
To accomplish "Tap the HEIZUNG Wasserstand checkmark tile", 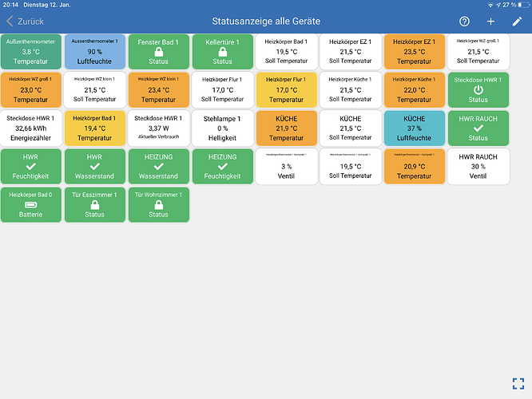I will (x=159, y=166).
